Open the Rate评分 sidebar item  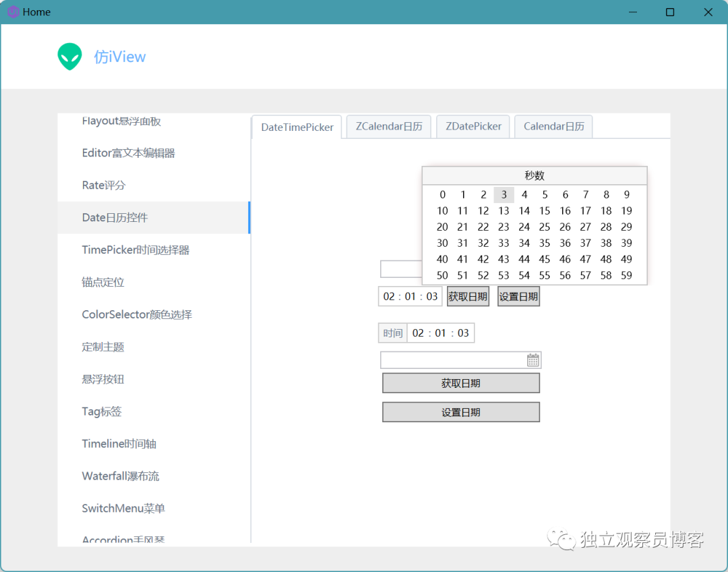click(x=154, y=185)
